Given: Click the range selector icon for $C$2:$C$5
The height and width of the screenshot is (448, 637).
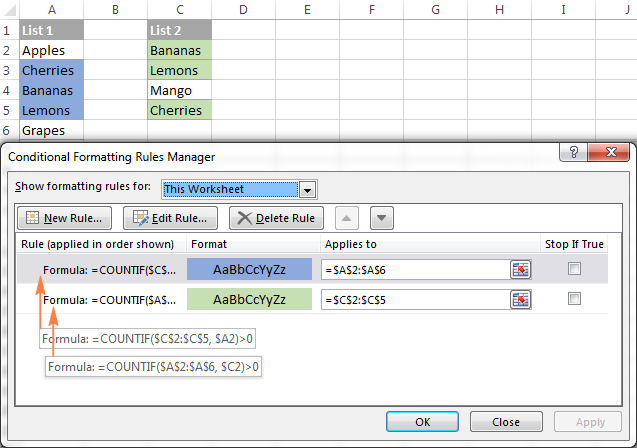Looking at the screenshot, I should click(520, 299).
